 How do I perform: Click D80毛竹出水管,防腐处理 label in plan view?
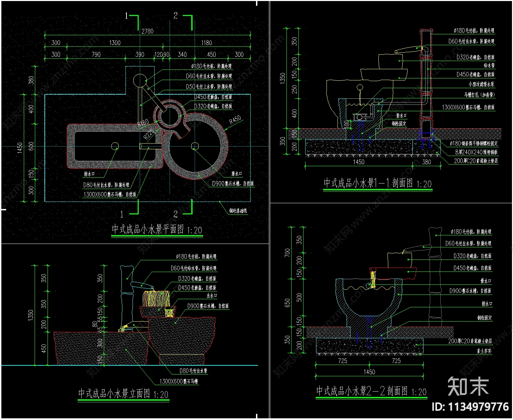click(106, 185)
